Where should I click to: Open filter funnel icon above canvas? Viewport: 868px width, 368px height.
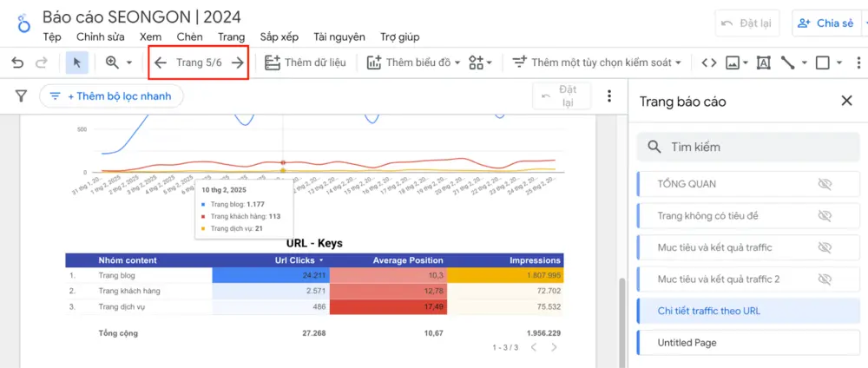coord(21,96)
